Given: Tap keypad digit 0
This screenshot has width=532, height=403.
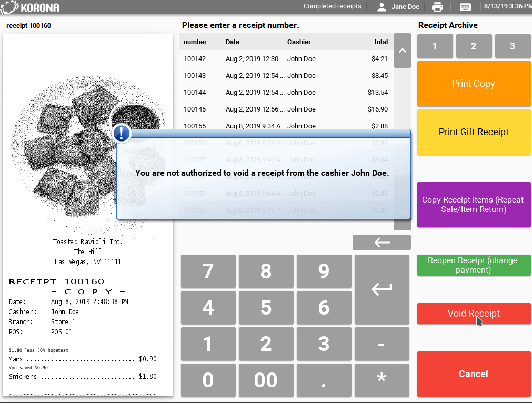Looking at the screenshot, I should (208, 380).
